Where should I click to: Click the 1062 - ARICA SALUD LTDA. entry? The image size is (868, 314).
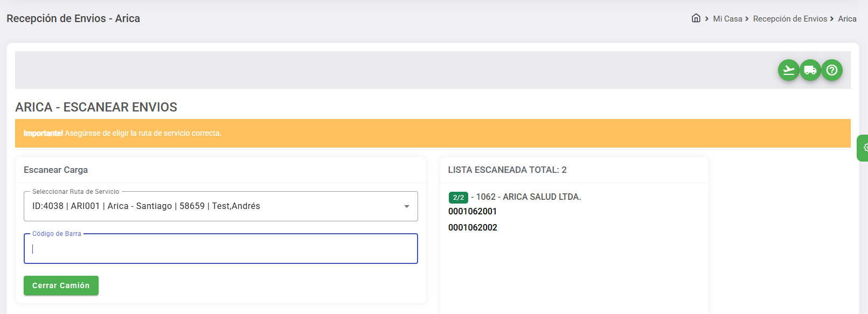[526, 197]
